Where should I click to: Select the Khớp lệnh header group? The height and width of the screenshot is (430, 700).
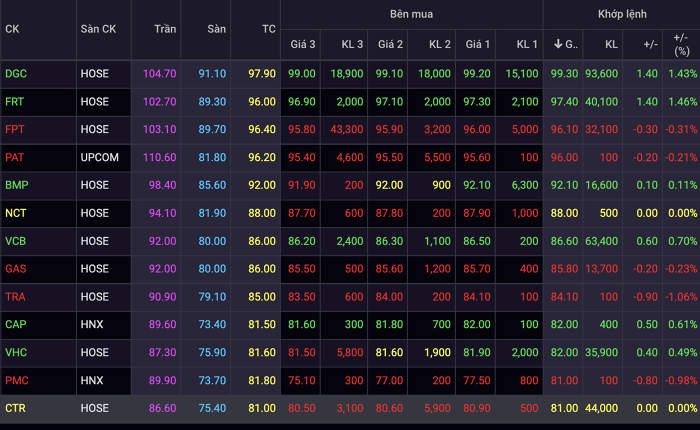pyautogui.click(x=622, y=14)
